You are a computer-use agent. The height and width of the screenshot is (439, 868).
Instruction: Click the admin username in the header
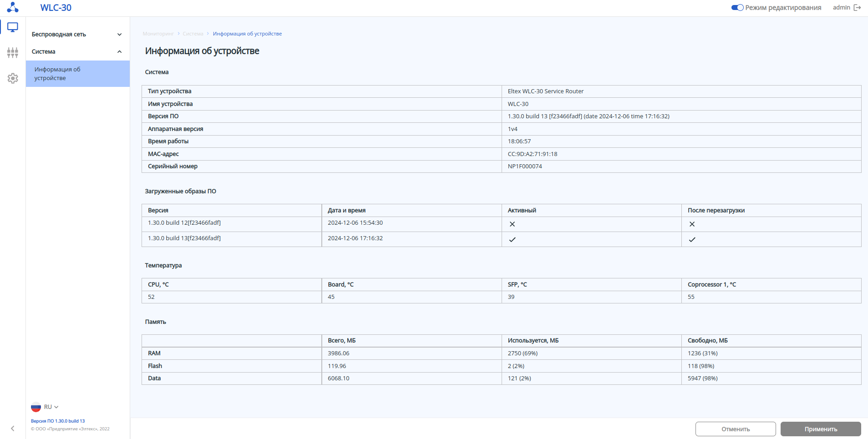[841, 8]
